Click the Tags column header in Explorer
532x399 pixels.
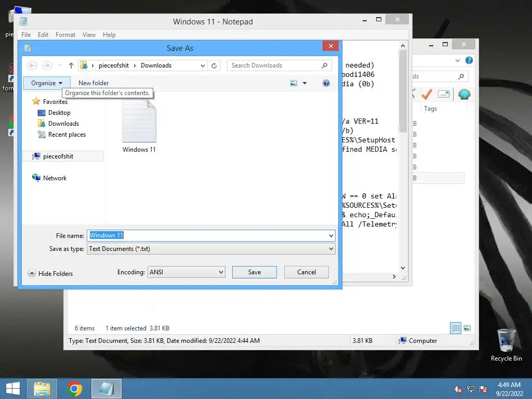pyautogui.click(x=431, y=109)
